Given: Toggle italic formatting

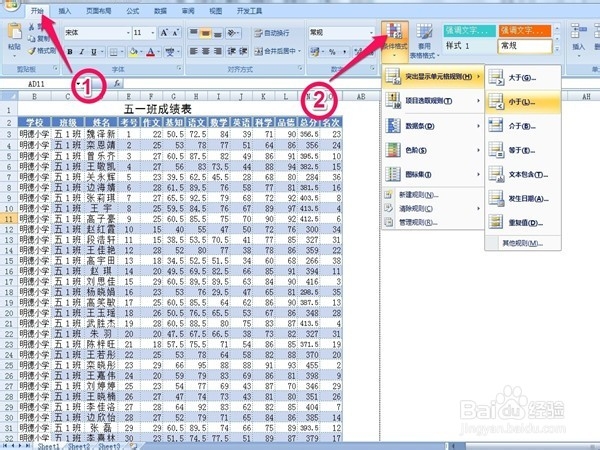Looking at the screenshot, I should click(82, 52).
